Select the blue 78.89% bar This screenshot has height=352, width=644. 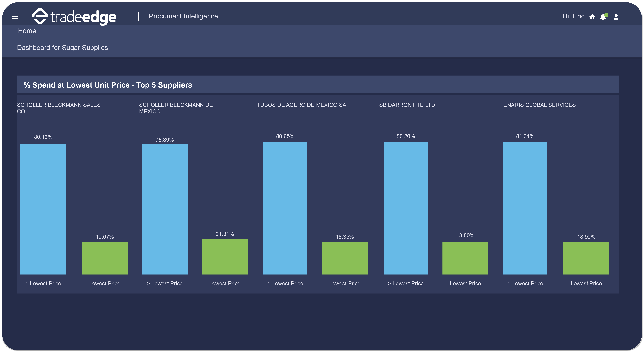tap(164, 209)
